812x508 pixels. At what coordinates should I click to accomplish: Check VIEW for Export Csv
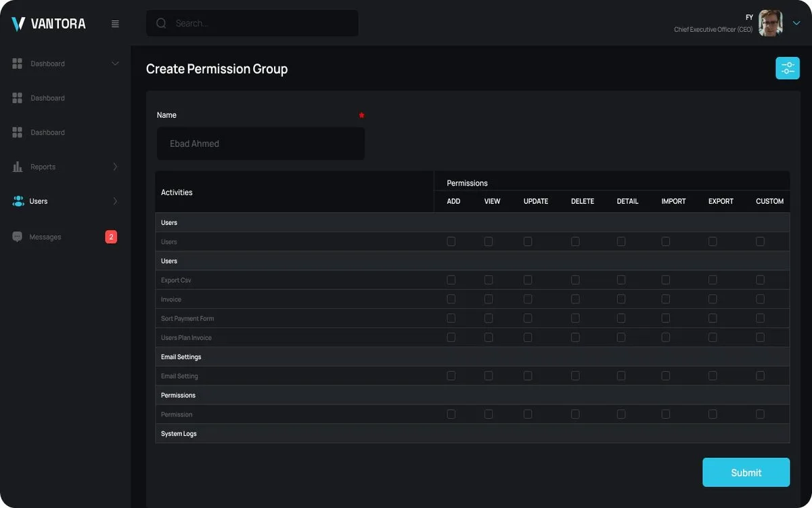pyautogui.click(x=489, y=280)
